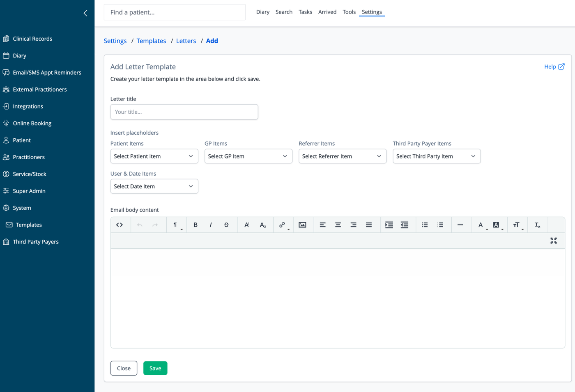Expand editor to fullscreen mode
Viewport: 575px width, 392px height.
click(554, 241)
